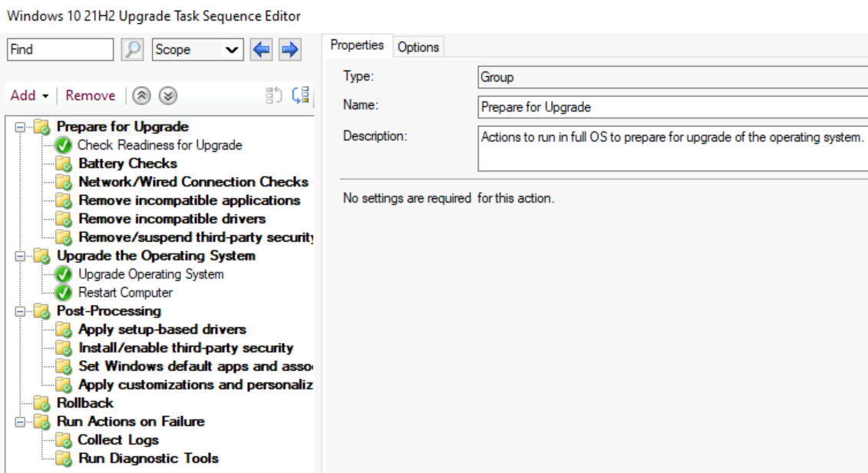Move selected step down using double-chevron down icon
868x473 pixels.
[x=168, y=96]
